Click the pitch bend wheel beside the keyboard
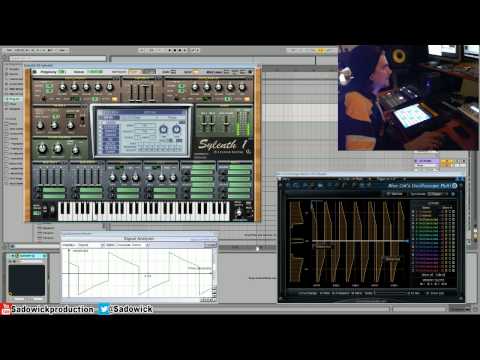The height and width of the screenshot is (360, 480). (x=45, y=210)
